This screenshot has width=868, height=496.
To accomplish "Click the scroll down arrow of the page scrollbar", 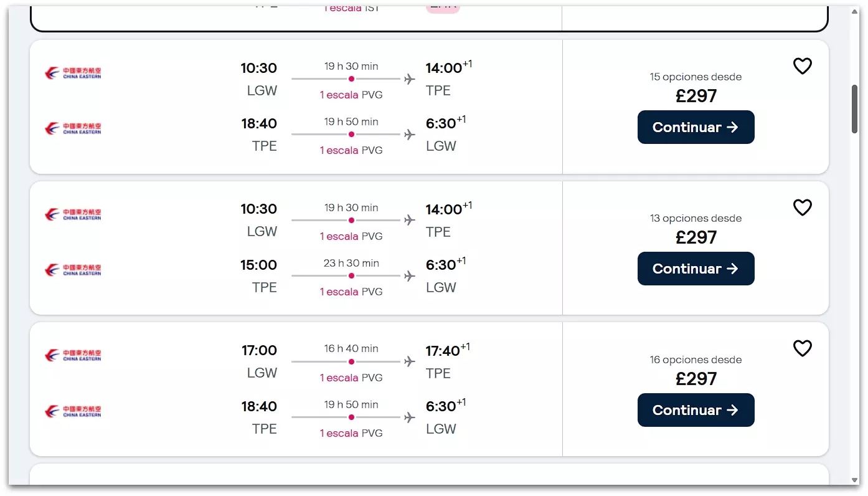I will coord(855,480).
